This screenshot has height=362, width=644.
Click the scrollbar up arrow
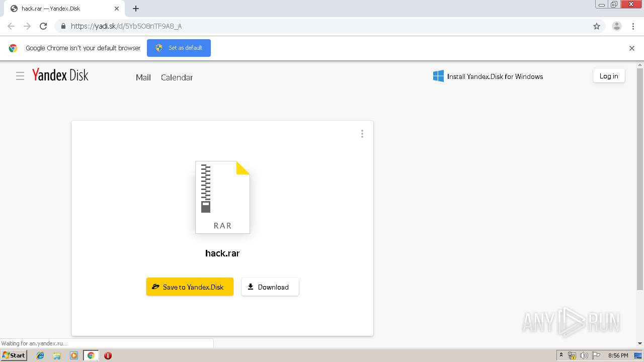click(640, 64)
